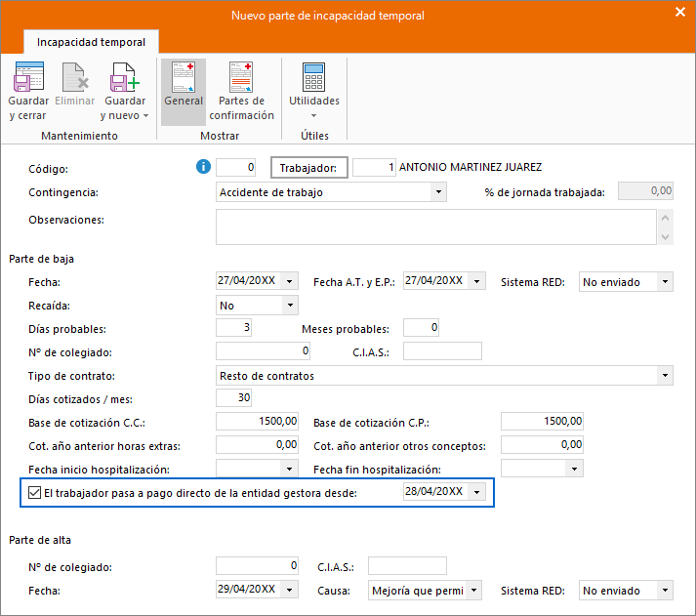696x616 pixels.
Task: Expand Sistema RED dropdown in Parte de baja
Action: (665, 282)
